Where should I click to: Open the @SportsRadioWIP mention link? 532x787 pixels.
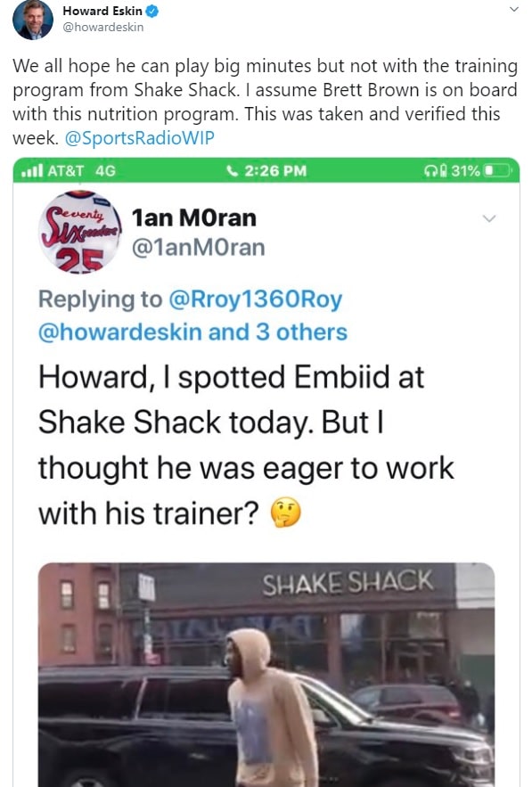tap(140, 137)
